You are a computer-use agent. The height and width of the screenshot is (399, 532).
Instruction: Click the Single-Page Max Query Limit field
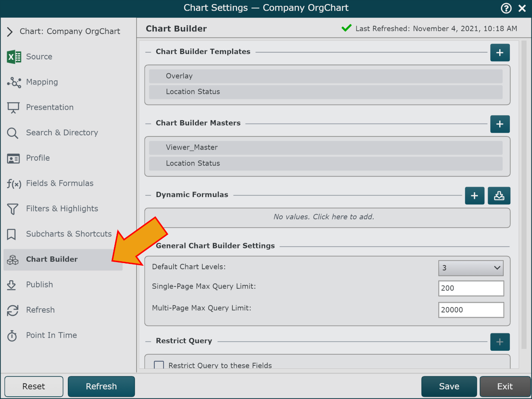[471, 288]
